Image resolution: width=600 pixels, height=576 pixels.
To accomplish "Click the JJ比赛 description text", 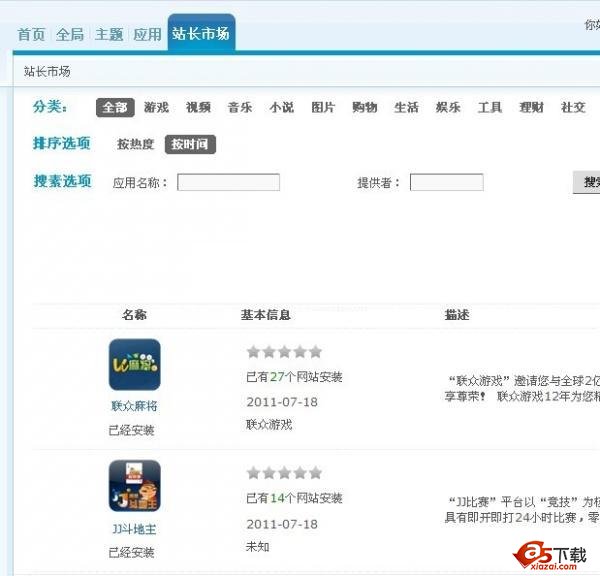I will coord(522,510).
